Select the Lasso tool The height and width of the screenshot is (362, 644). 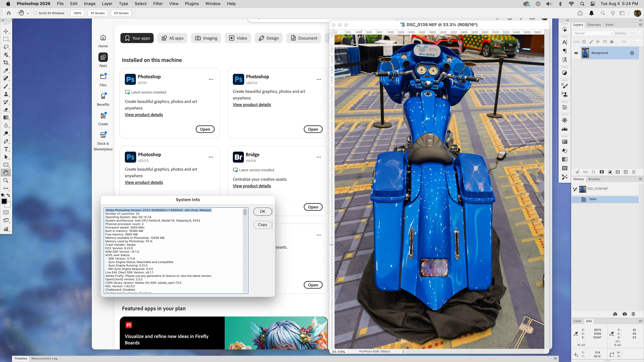[x=6, y=47]
